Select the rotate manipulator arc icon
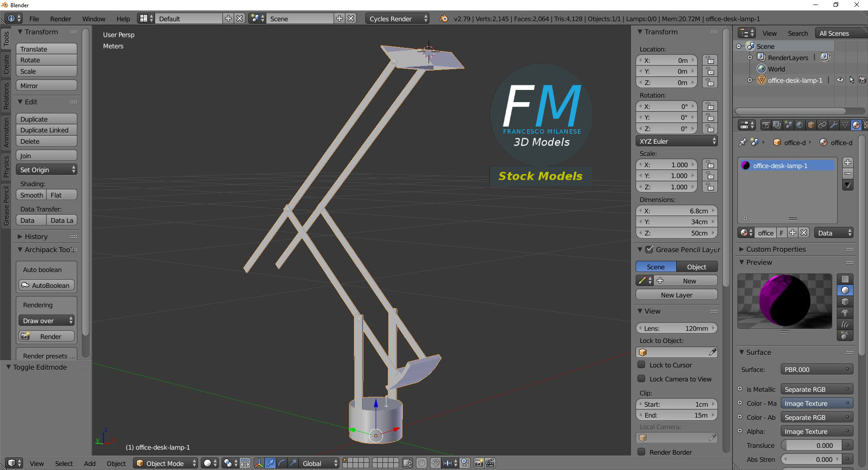Screen dimensions: 868x470 pyautogui.click(x=282, y=463)
